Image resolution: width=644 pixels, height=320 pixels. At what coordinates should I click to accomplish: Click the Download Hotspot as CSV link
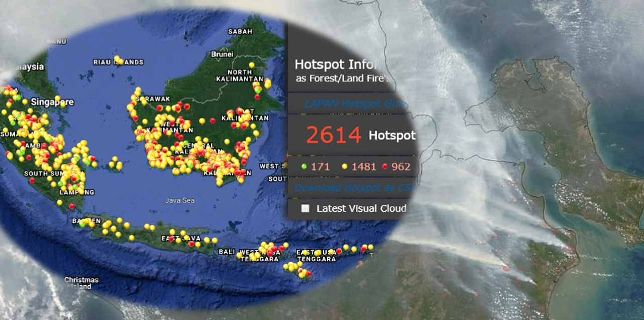click(355, 188)
